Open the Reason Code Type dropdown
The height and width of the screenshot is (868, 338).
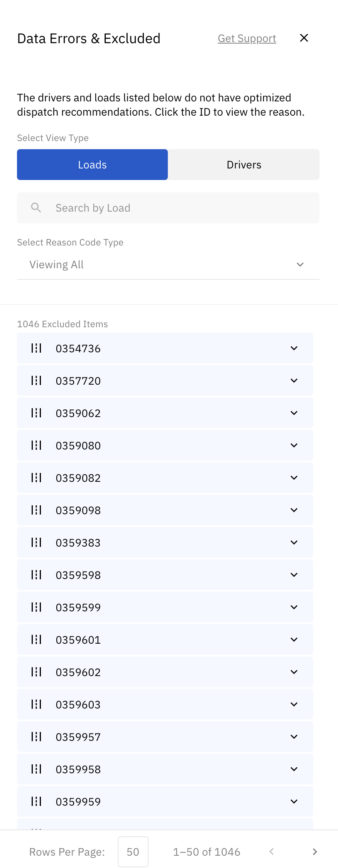tap(168, 265)
